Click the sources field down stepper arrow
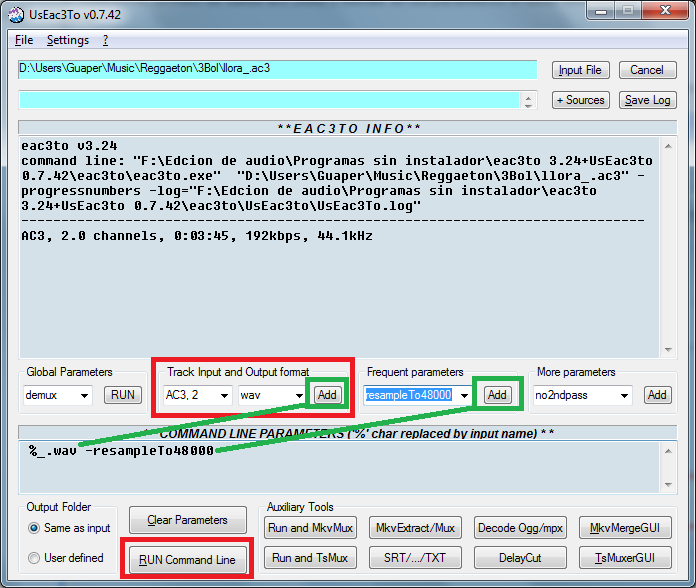 pyautogui.click(x=528, y=105)
